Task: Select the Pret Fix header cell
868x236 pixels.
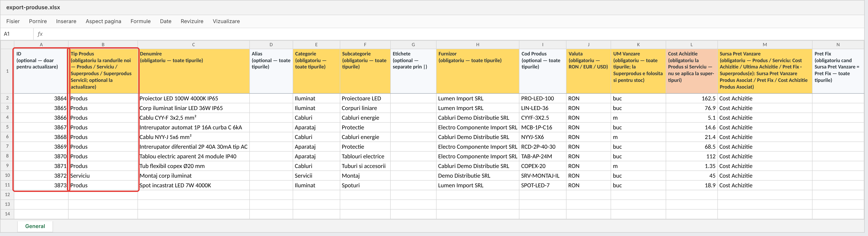Action: point(838,71)
